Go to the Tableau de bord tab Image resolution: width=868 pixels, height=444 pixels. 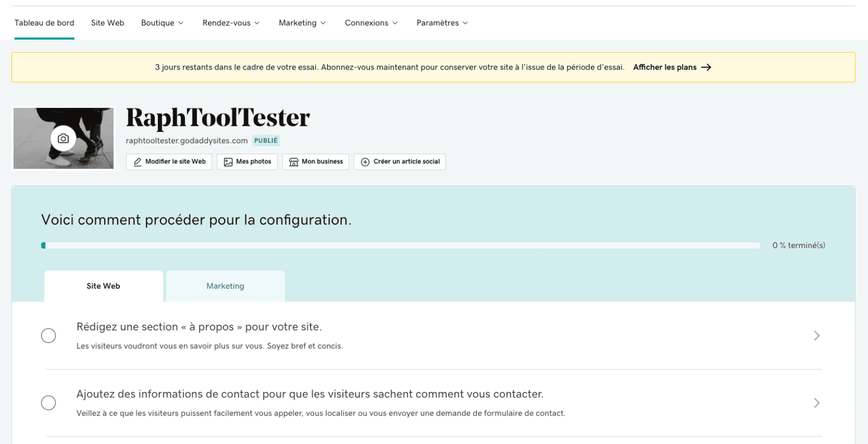click(44, 23)
